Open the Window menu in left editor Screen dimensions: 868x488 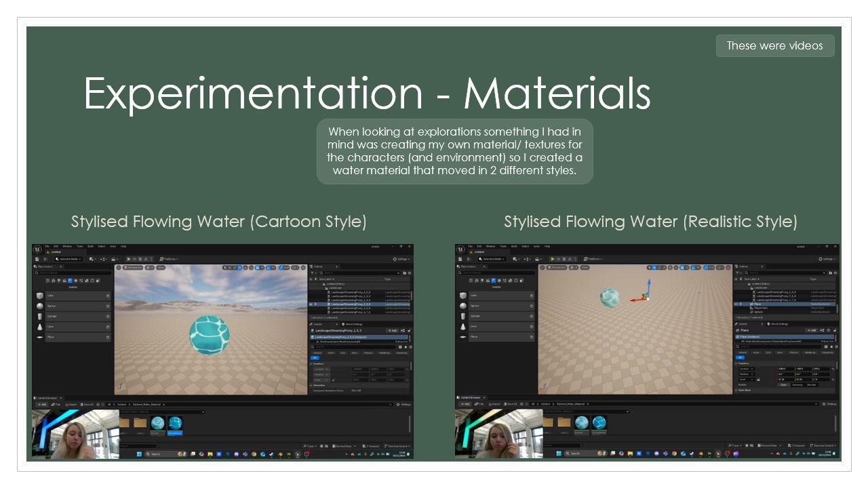[66, 246]
